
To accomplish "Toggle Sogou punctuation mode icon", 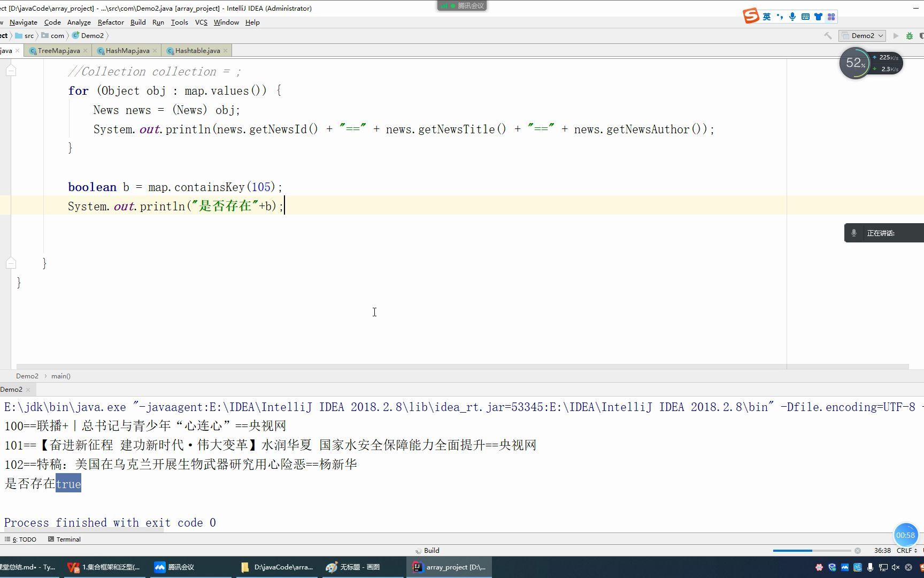I will click(780, 17).
